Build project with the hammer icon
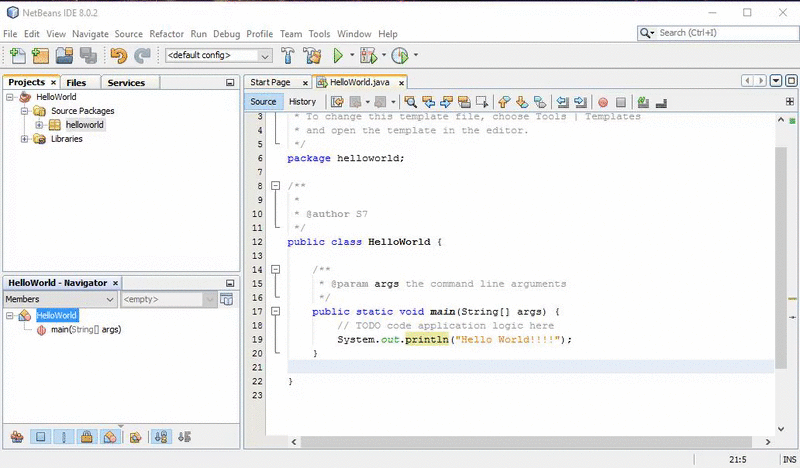Viewport: 800px width, 468px height. 288,55
